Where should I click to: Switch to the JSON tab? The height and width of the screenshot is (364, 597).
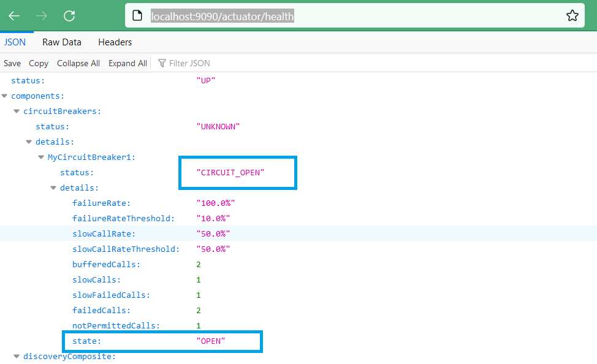15,42
